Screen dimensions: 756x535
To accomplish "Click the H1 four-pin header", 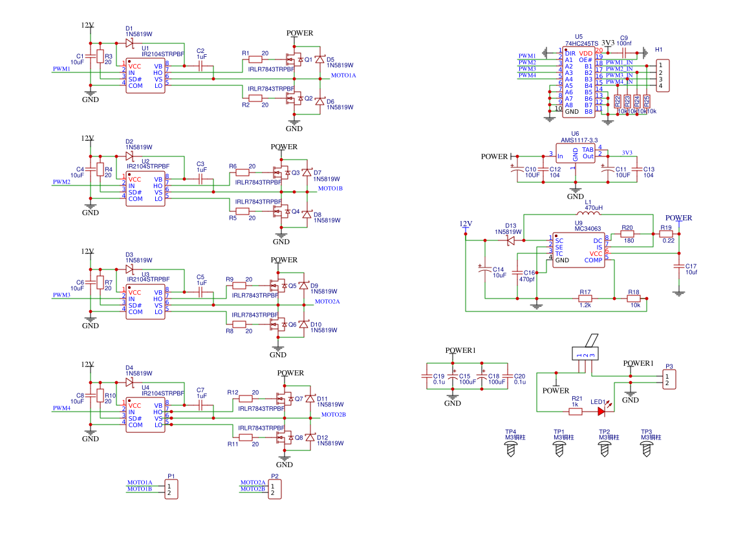I will pos(663,76).
